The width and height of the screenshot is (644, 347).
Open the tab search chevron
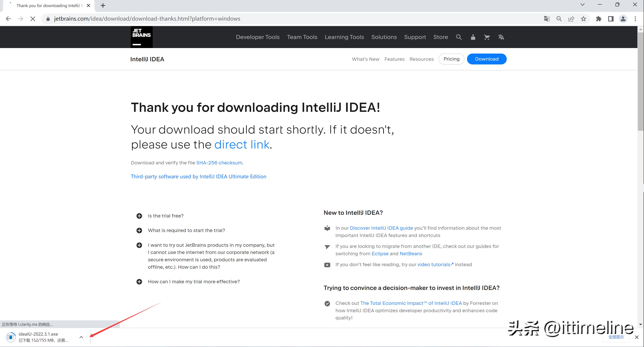coord(582,5)
